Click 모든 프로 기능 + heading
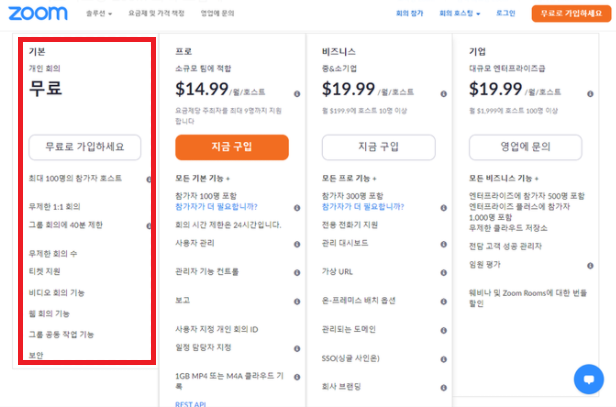The height and width of the screenshot is (407, 616). tap(349, 178)
